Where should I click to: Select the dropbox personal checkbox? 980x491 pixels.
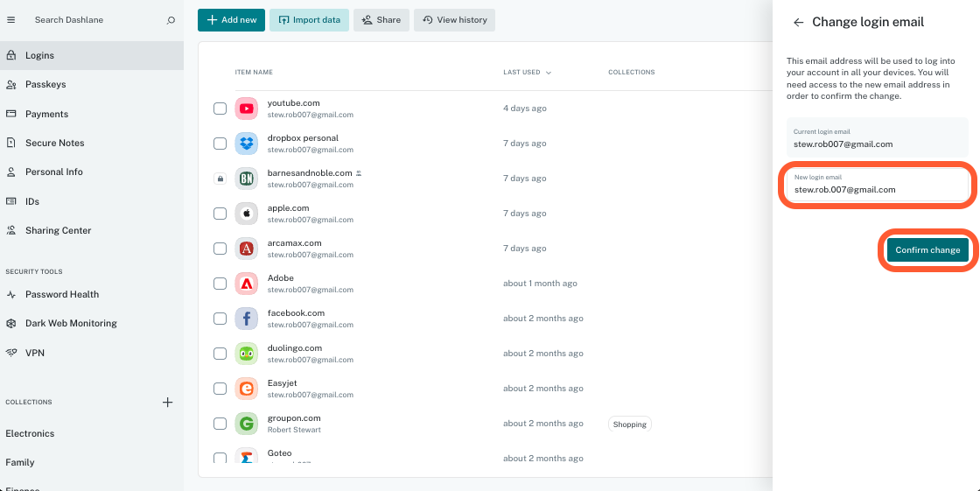point(220,144)
